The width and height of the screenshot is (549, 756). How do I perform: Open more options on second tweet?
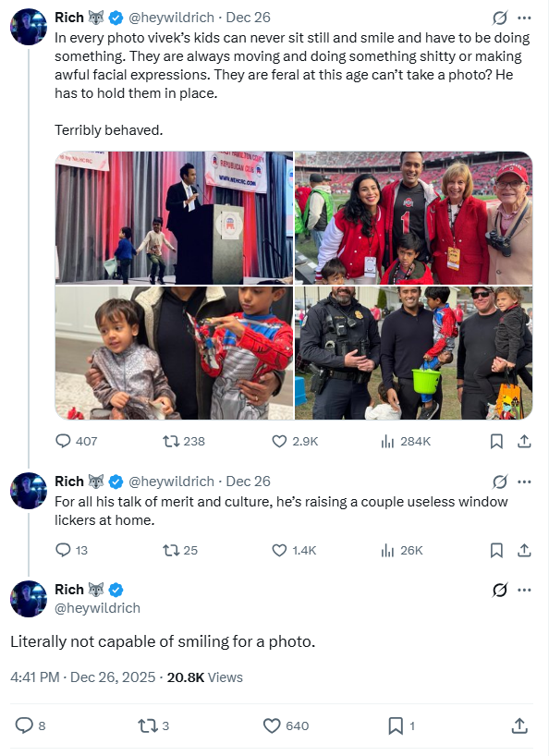524,482
